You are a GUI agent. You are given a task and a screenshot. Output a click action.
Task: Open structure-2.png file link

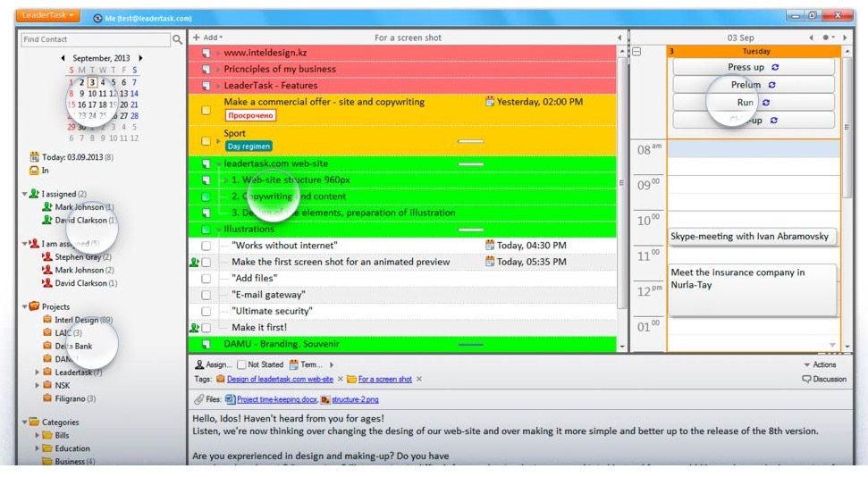tap(355, 399)
